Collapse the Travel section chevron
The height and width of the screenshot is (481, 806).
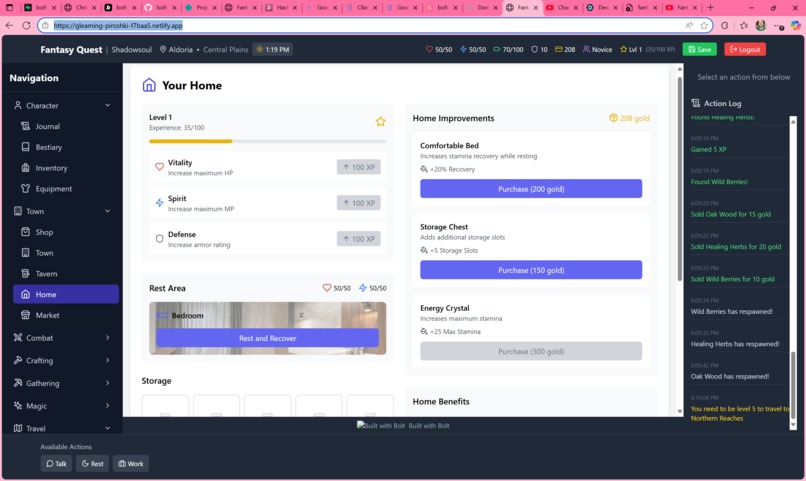click(107, 428)
